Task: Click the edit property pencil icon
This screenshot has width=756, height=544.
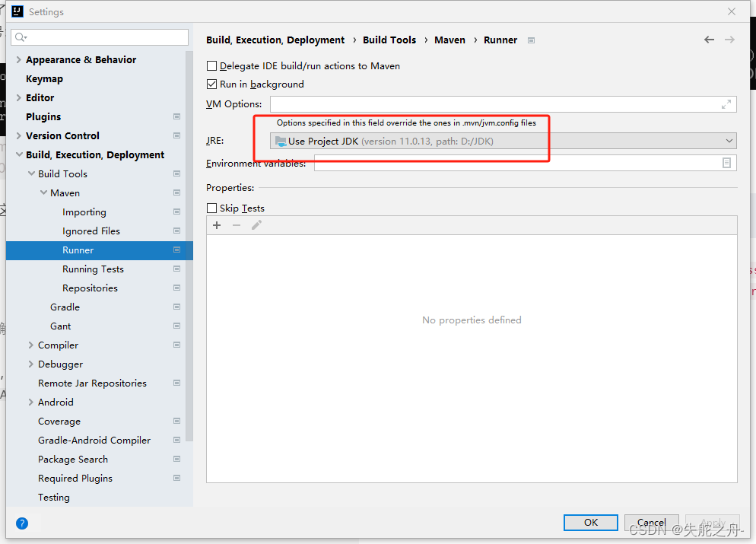Action: [256, 225]
